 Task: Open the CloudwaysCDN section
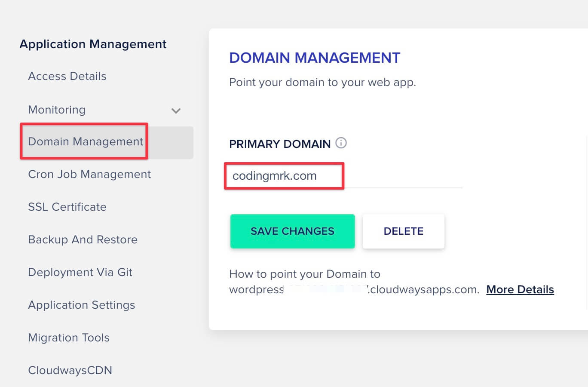(70, 370)
